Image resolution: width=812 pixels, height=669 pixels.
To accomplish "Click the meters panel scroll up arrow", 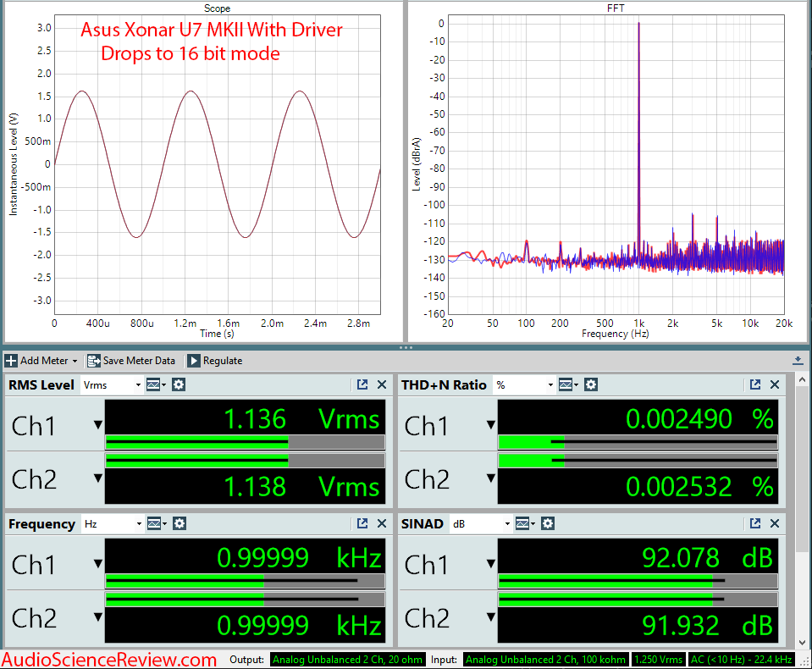I will [802, 380].
